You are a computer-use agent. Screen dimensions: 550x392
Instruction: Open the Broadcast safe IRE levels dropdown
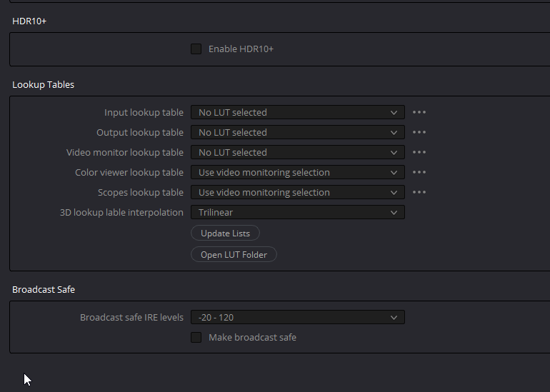(x=298, y=317)
